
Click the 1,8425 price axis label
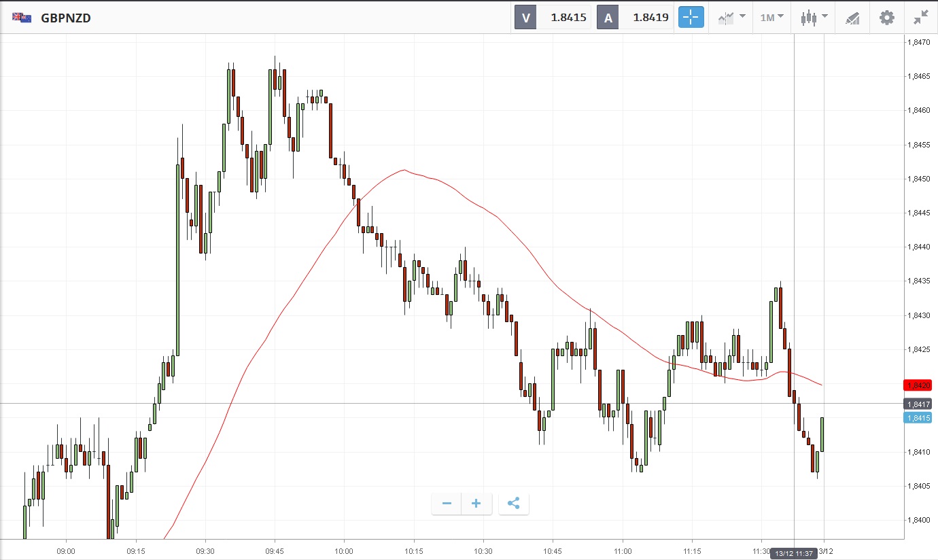[x=918, y=349]
